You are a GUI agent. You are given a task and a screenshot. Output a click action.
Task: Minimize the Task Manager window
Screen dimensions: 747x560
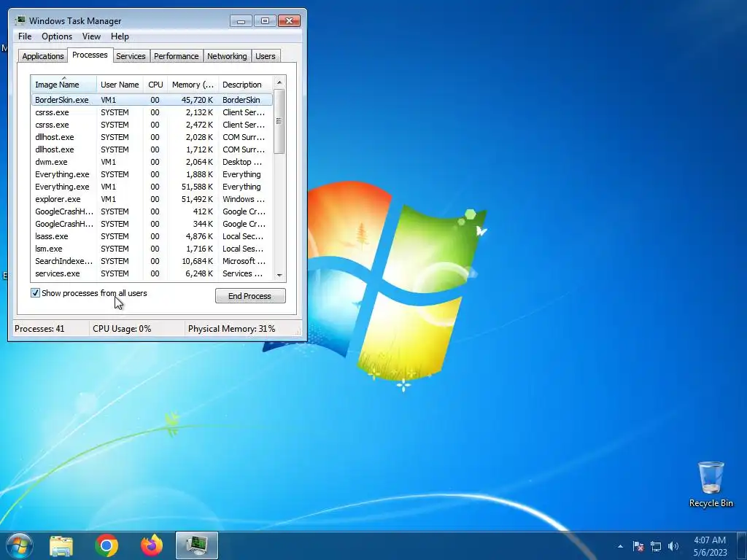(x=241, y=21)
